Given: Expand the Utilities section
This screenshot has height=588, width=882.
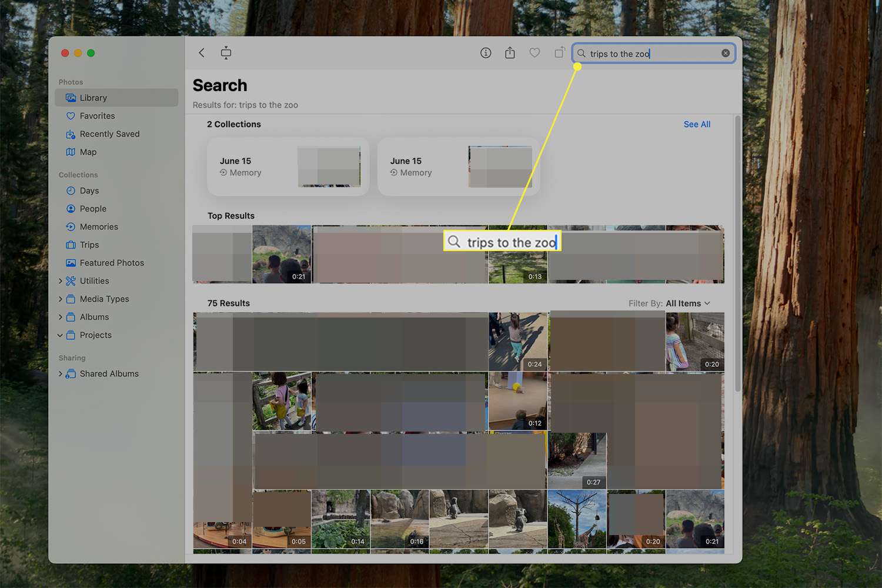Looking at the screenshot, I should (61, 281).
